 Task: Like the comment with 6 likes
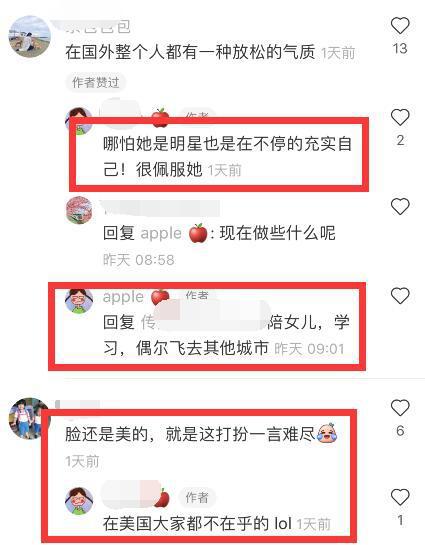400,408
